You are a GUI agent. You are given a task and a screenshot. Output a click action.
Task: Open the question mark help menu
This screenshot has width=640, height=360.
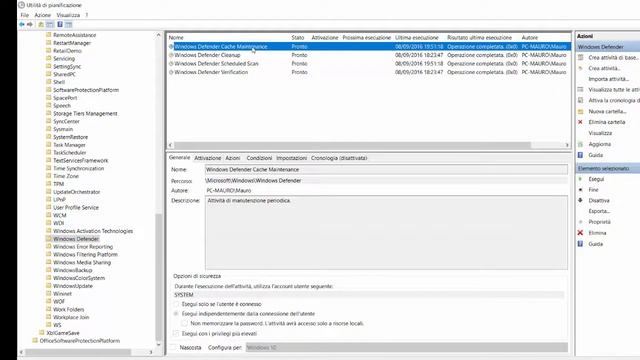coord(87,15)
